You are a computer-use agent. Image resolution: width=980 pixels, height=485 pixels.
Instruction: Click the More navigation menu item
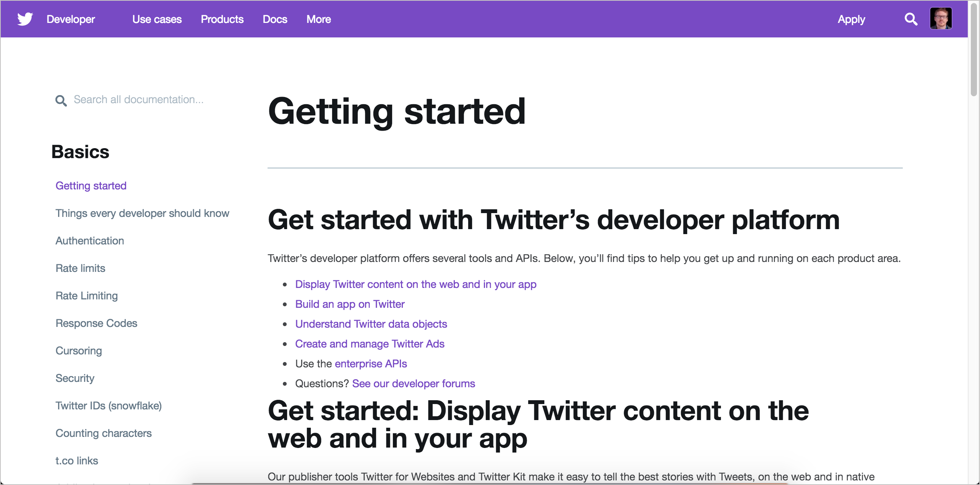320,19
